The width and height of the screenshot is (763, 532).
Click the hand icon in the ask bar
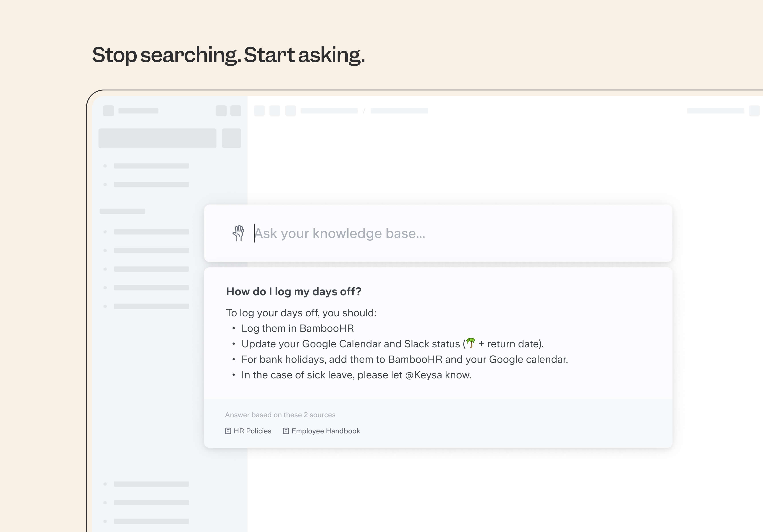(239, 233)
